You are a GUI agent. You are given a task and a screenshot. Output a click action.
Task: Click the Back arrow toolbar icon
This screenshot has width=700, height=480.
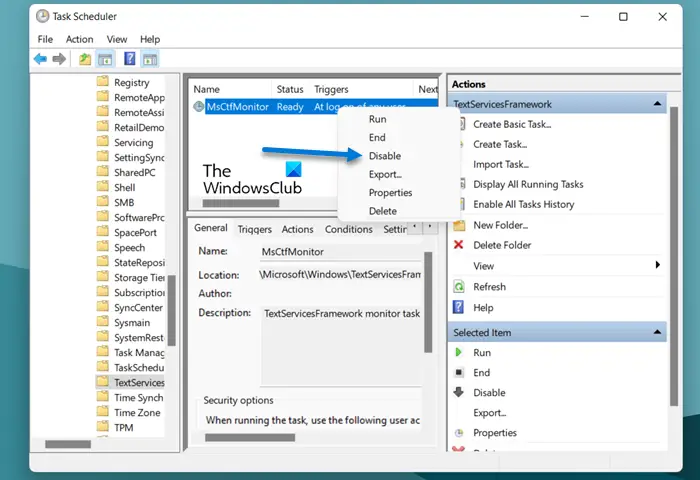click(x=40, y=59)
